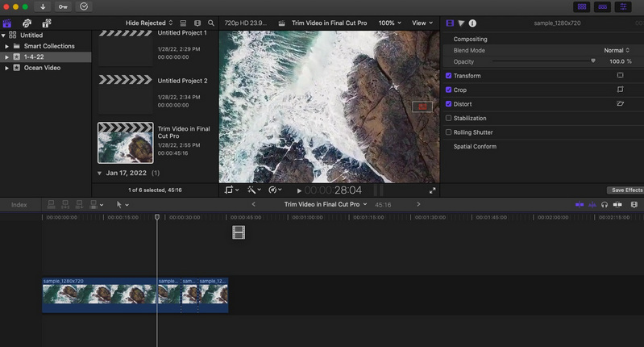
Task: Expand viewer to full screen
Action: pyautogui.click(x=433, y=190)
